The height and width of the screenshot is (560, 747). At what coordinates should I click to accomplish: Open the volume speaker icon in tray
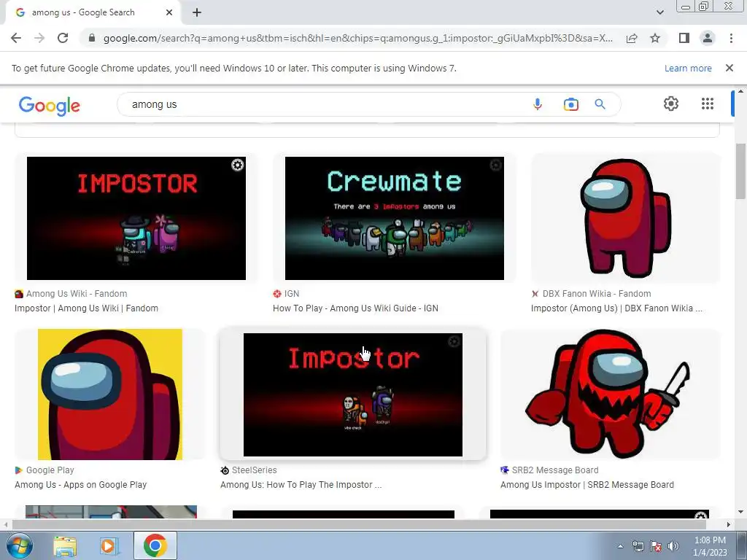coord(673,546)
